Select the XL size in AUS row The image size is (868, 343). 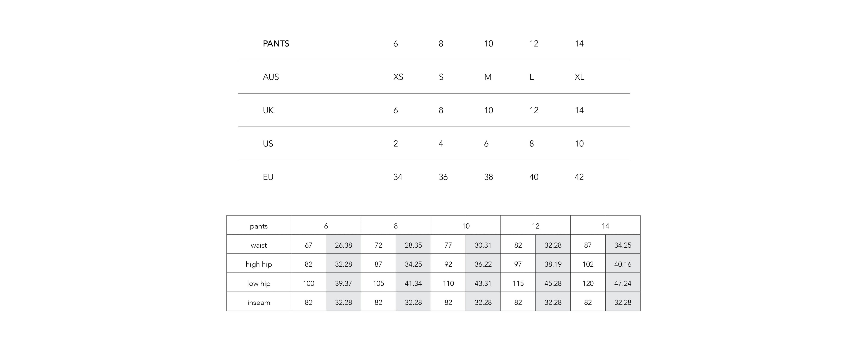pyautogui.click(x=579, y=77)
